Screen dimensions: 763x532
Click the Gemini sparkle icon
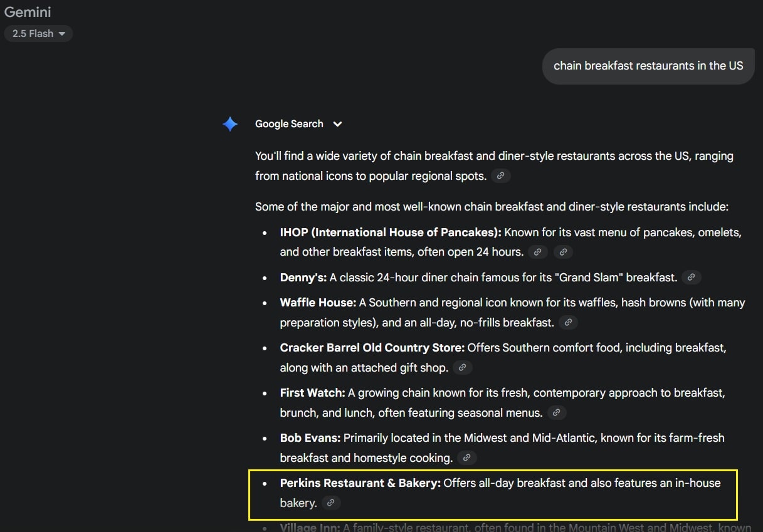click(230, 124)
